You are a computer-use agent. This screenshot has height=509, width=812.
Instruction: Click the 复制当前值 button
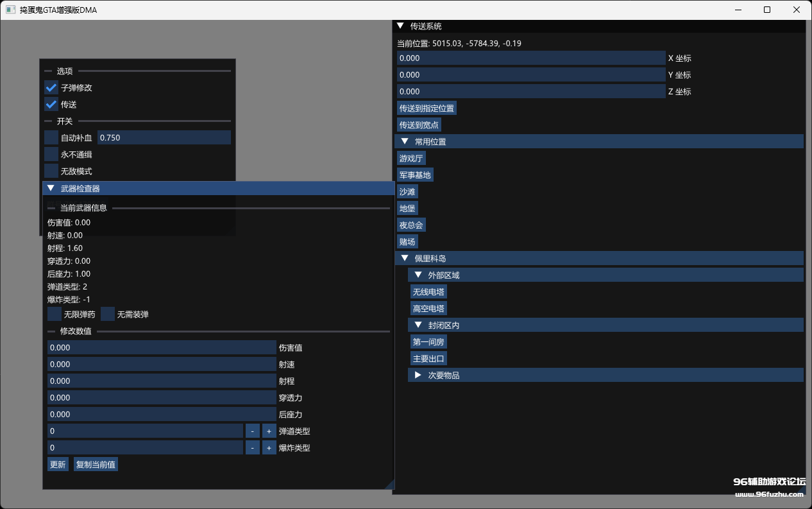pos(96,465)
